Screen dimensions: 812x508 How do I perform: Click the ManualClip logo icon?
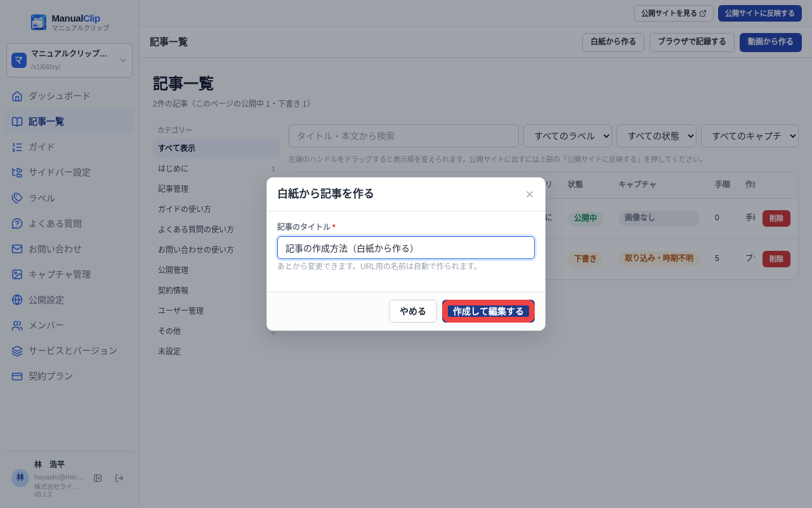(39, 22)
